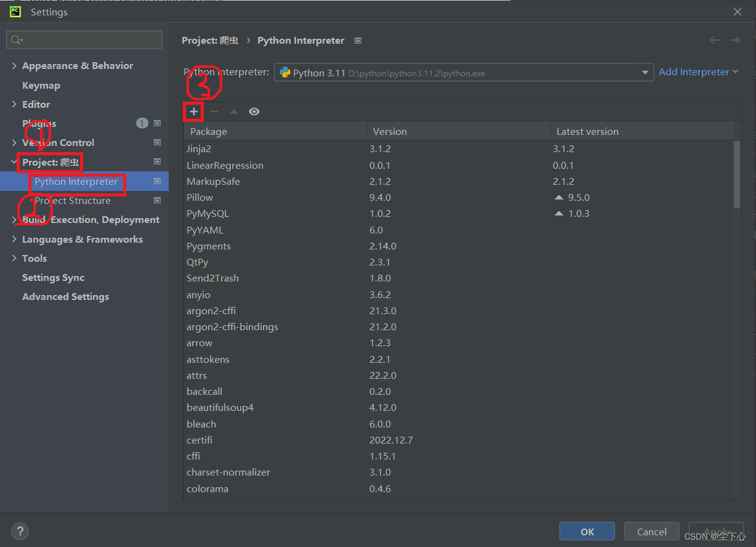
Task: Expand the Version Control section
Action: point(14,142)
